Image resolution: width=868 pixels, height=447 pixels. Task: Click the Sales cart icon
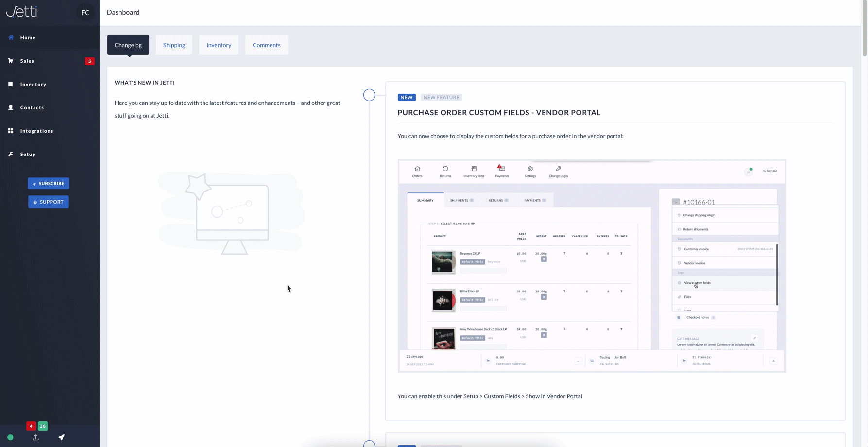click(x=11, y=61)
